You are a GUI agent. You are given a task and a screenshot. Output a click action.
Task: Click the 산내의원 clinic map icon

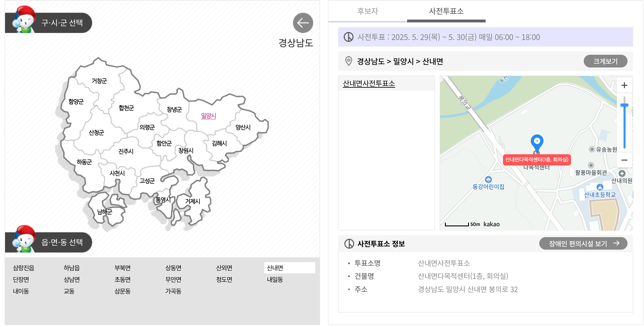tap(622, 173)
